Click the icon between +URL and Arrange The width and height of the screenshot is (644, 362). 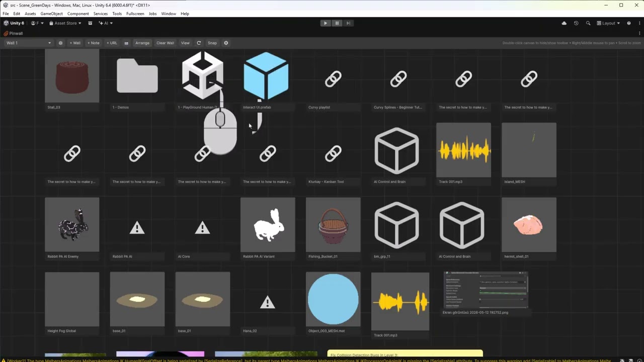coord(126,43)
